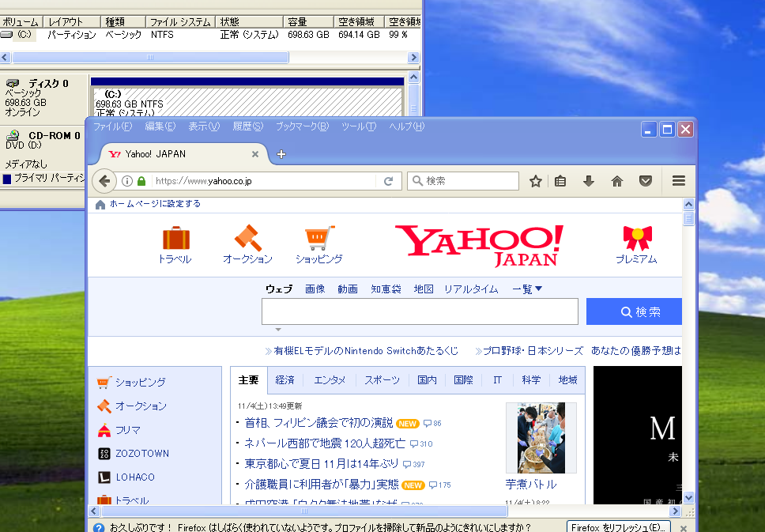
Task: Click the (C:) 698.63 GB NTFS partition block
Action: coord(247,102)
